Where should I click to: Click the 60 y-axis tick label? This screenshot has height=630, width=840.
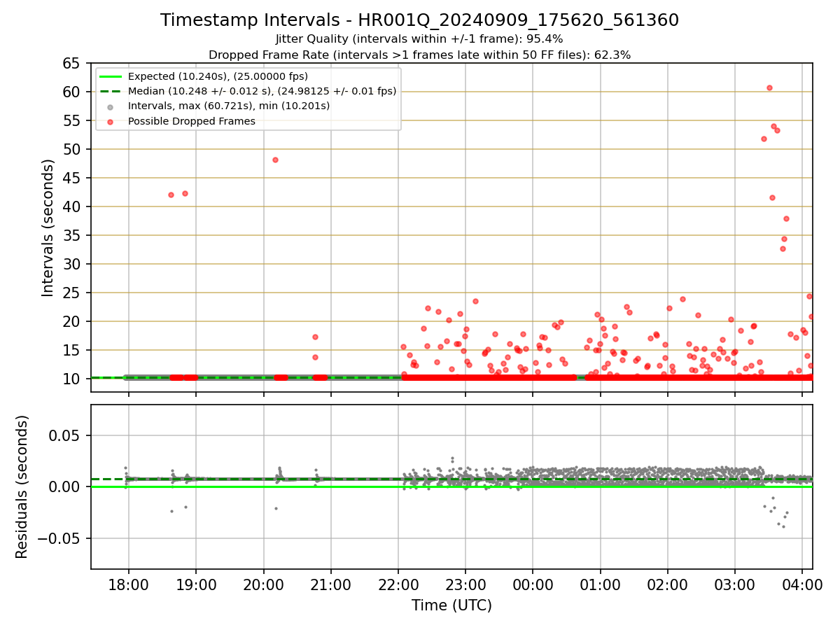pyautogui.click(x=72, y=92)
